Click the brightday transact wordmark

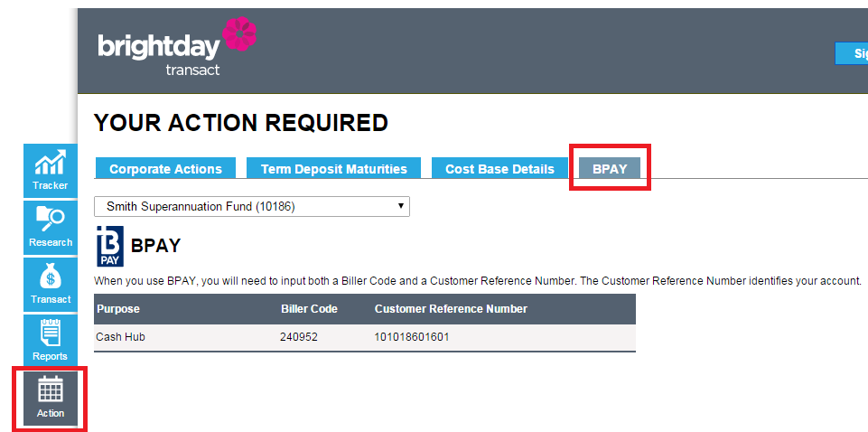point(160,54)
